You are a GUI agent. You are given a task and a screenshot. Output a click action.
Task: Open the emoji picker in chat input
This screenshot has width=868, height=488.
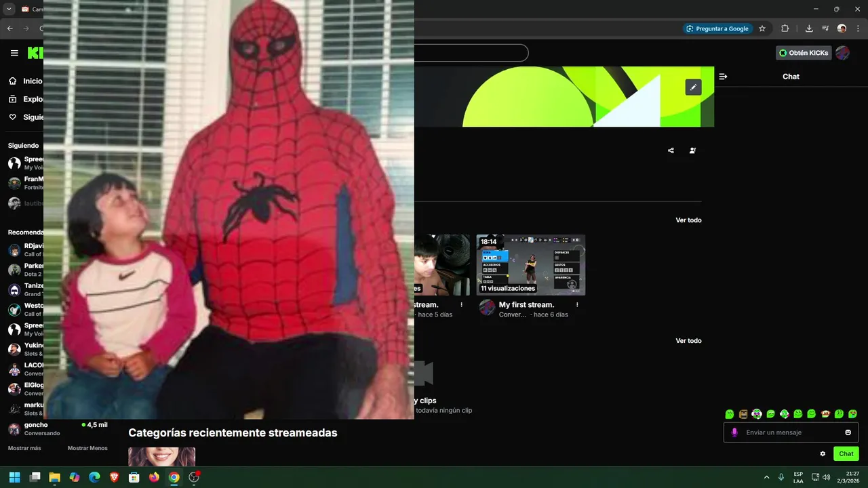click(x=848, y=432)
